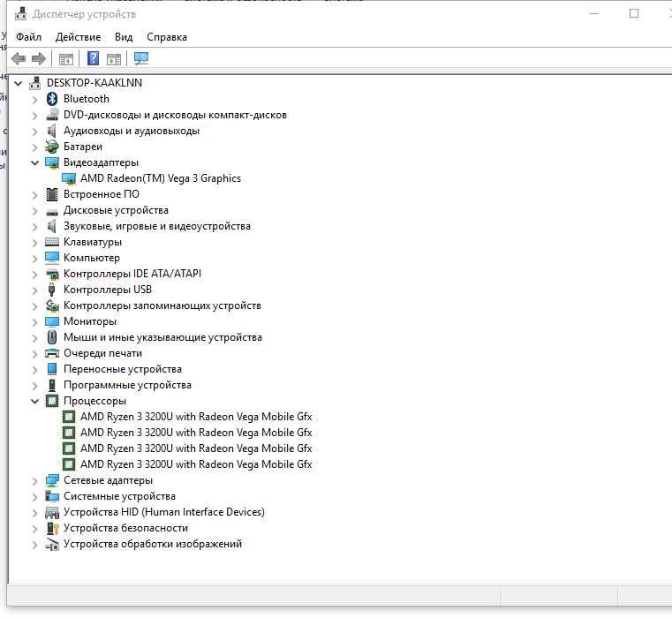Click the Клавиатуры keyboard icon
The width and height of the screenshot is (672, 618).
[x=52, y=242]
